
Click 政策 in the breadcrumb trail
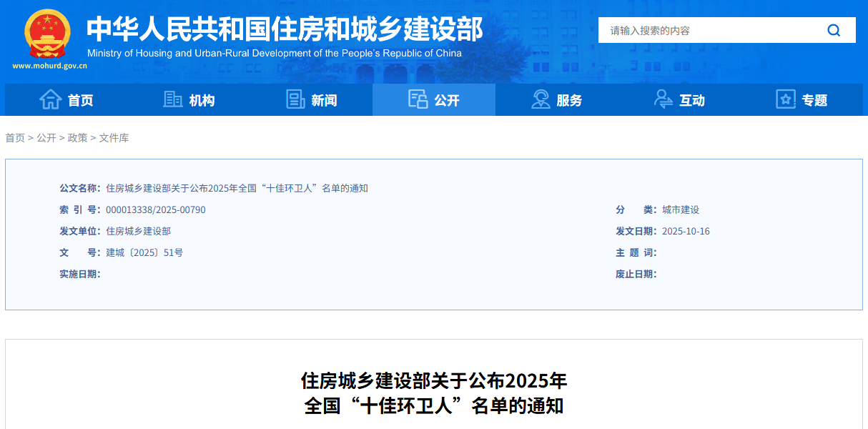pos(77,138)
